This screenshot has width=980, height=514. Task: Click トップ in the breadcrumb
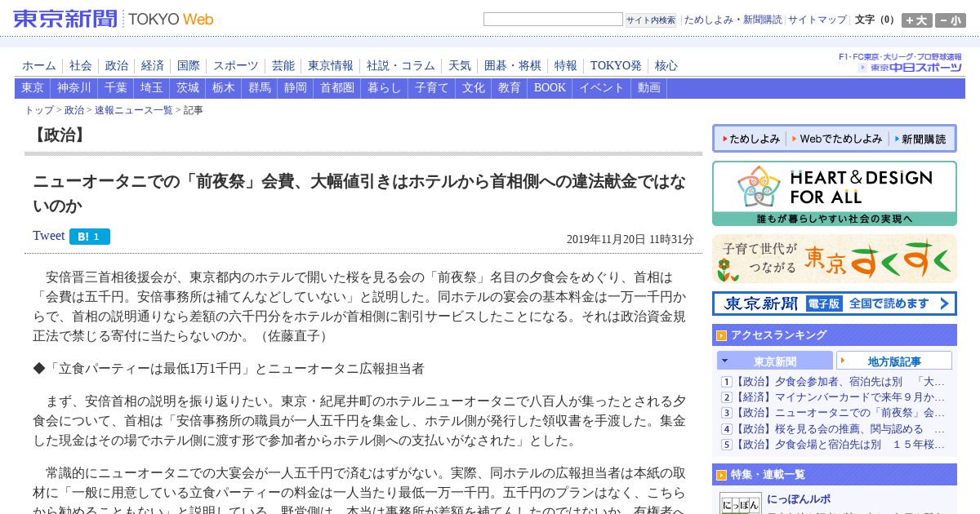[39, 110]
